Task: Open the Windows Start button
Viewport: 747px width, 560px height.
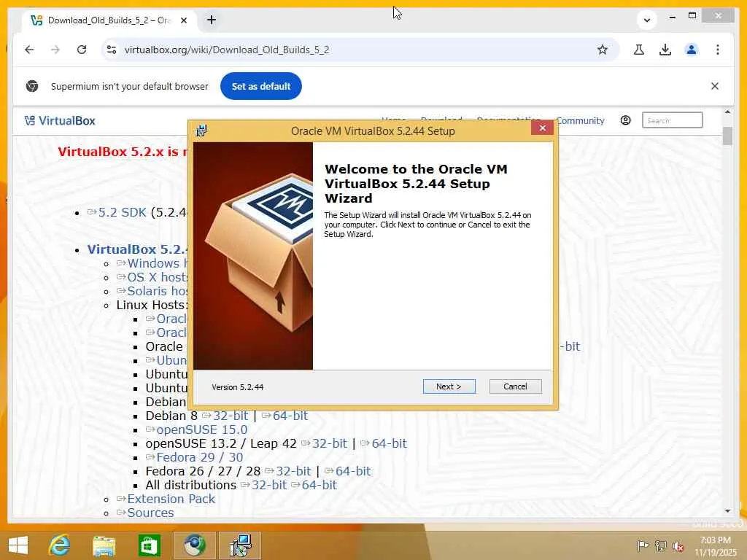Action: tap(18, 545)
